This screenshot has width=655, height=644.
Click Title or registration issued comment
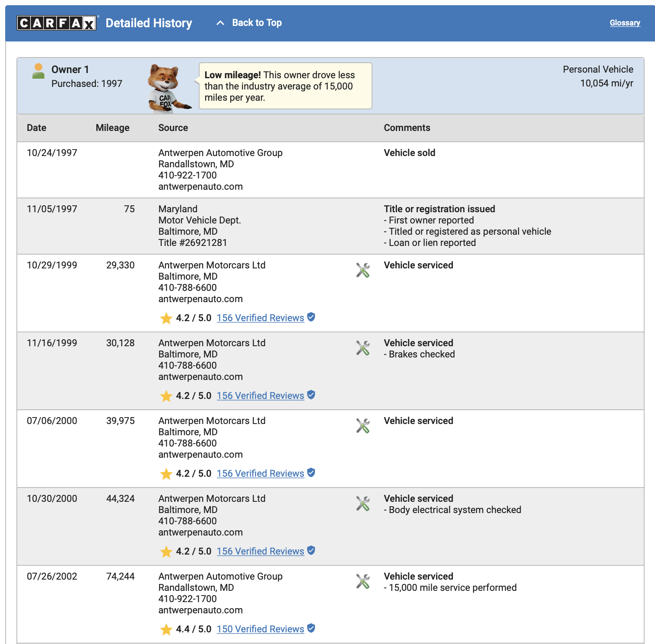click(439, 209)
